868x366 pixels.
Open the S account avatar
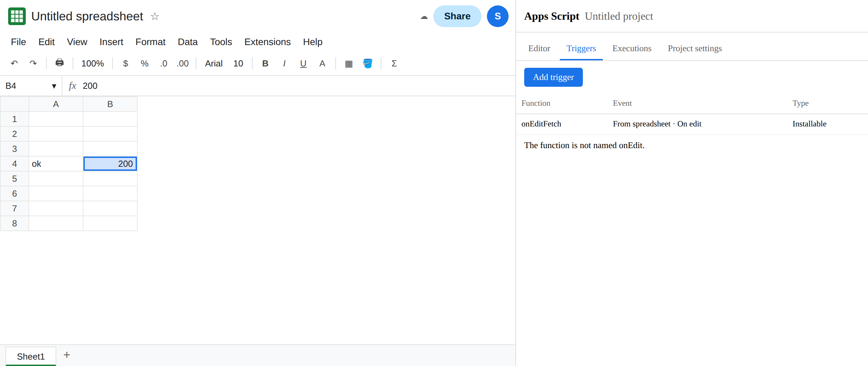[498, 16]
